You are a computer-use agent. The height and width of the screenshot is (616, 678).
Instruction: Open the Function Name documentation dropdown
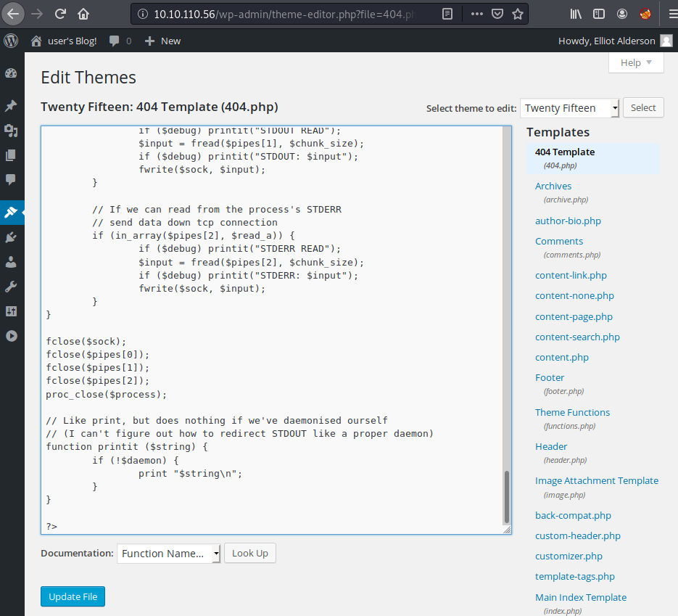[x=168, y=554]
